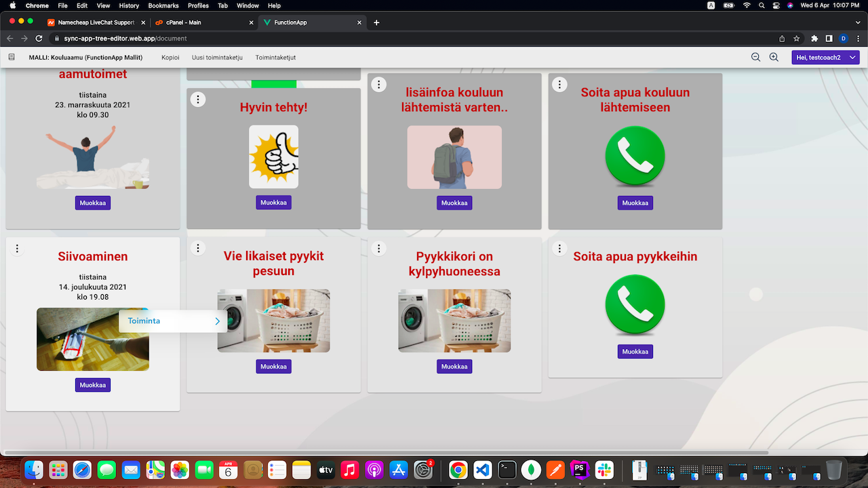Select Kopioi in the app toolbar
This screenshot has height=488, width=868.
pyautogui.click(x=170, y=58)
